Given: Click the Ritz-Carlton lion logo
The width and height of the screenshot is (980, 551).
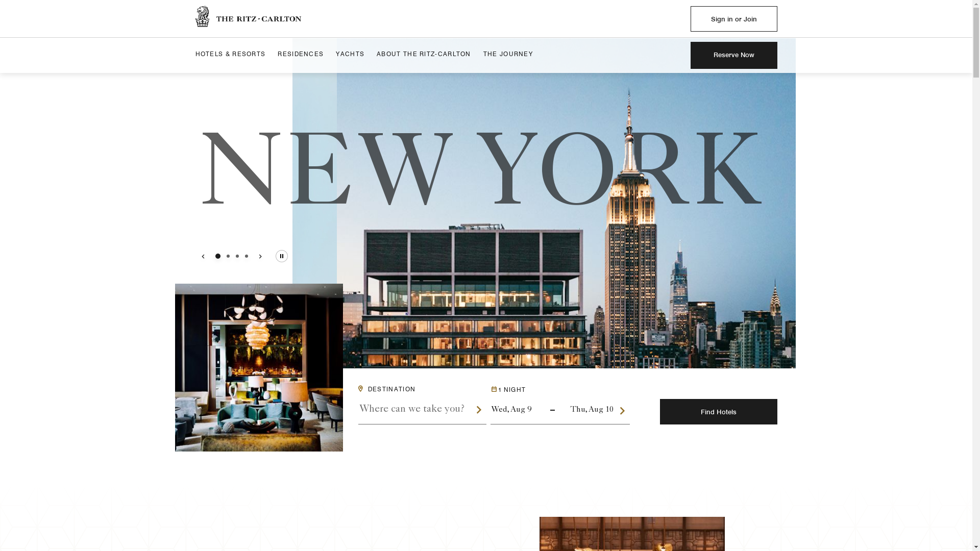Looking at the screenshot, I should [202, 16].
